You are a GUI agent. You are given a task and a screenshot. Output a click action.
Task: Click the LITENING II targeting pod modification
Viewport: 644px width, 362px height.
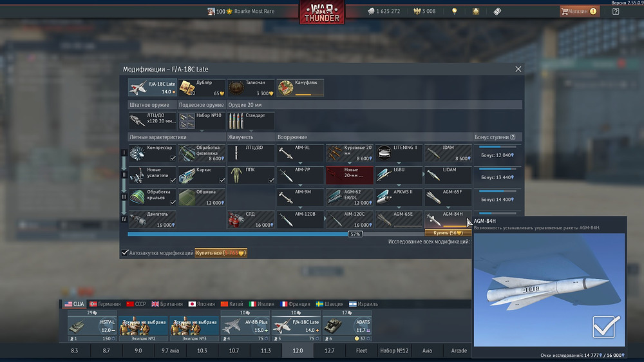(x=399, y=153)
